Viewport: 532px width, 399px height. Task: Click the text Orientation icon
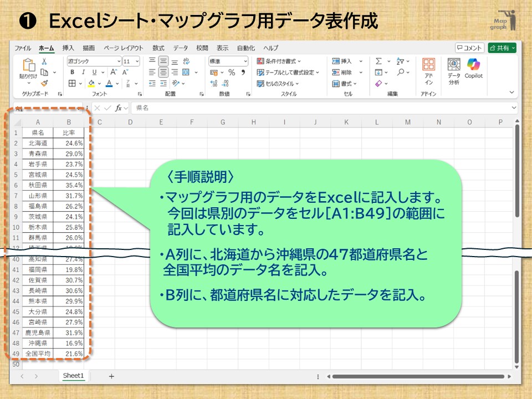pos(176,83)
